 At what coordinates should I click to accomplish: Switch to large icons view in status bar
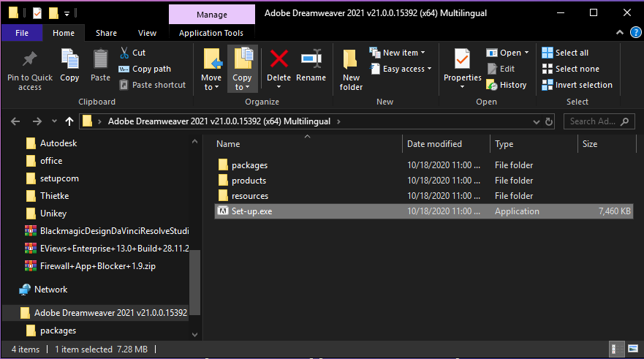point(632,349)
